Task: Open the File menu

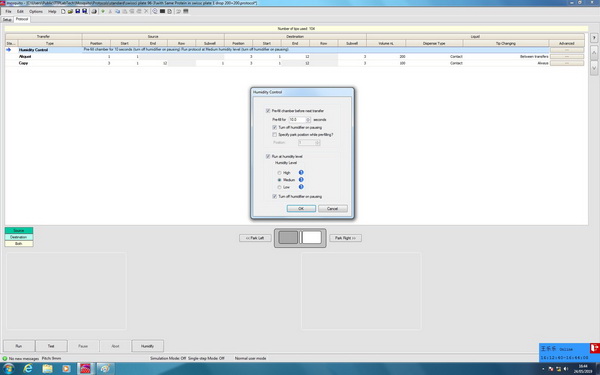Action: 8,11
